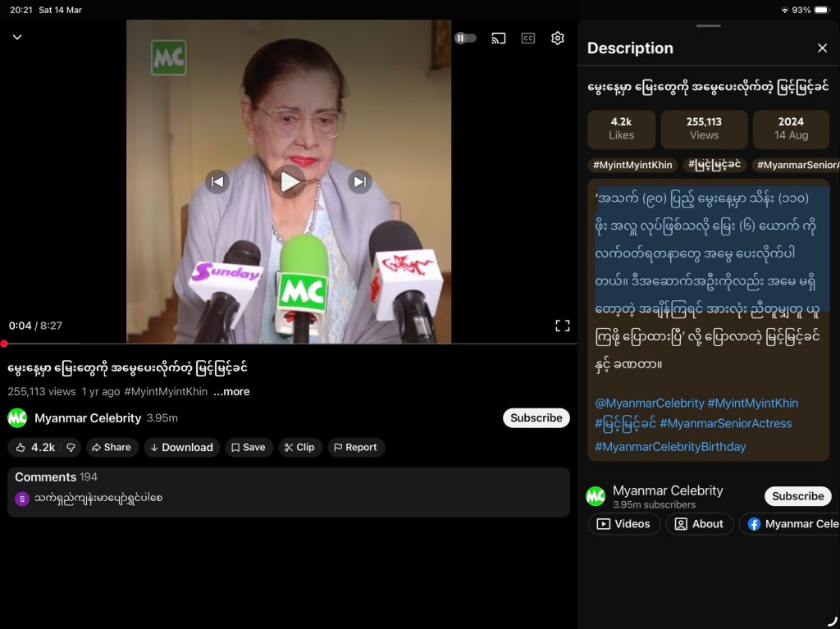Expand description via ...more
This screenshot has height=629, width=840.
click(231, 392)
